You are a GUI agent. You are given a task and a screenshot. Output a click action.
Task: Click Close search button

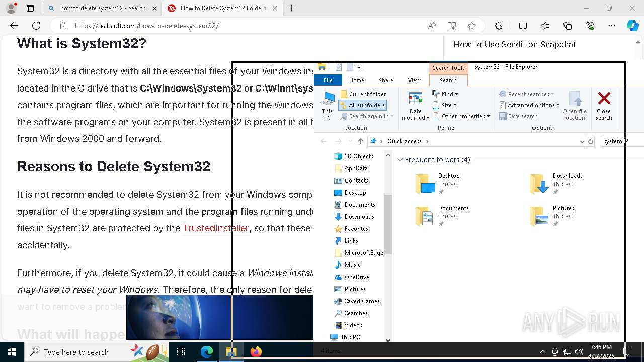(604, 106)
